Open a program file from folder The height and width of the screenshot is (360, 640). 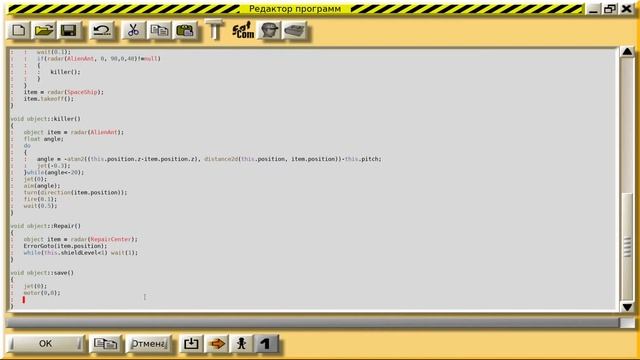point(44,31)
